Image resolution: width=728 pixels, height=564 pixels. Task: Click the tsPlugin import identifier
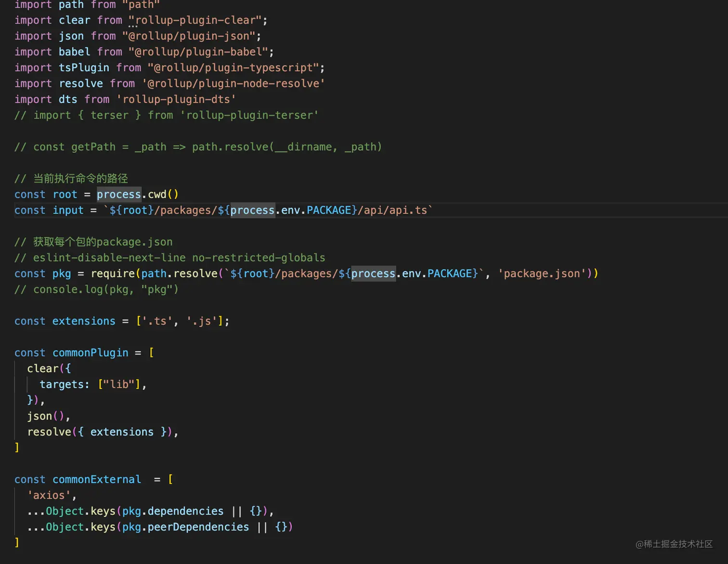(x=84, y=68)
